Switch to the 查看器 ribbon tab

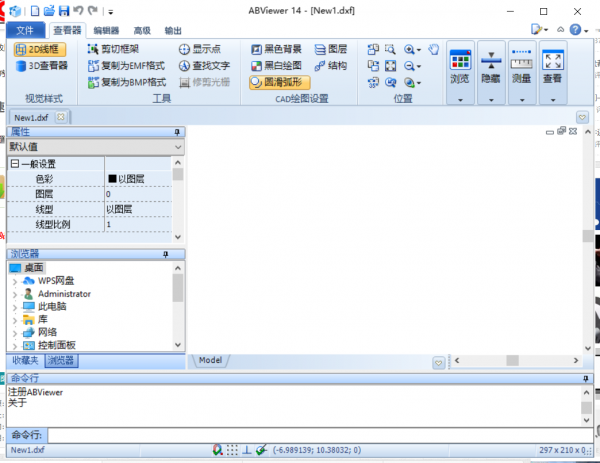click(x=67, y=30)
